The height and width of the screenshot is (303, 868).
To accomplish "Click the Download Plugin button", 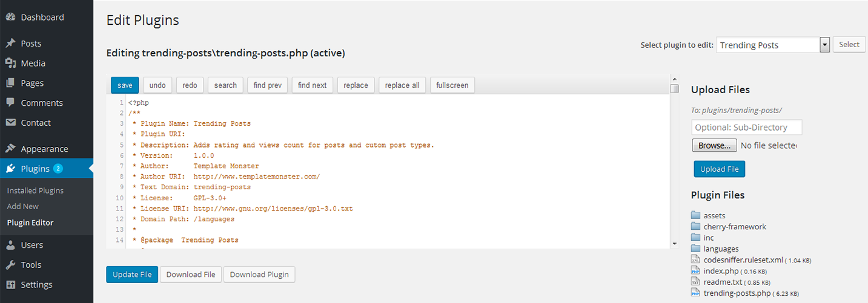I will (259, 275).
